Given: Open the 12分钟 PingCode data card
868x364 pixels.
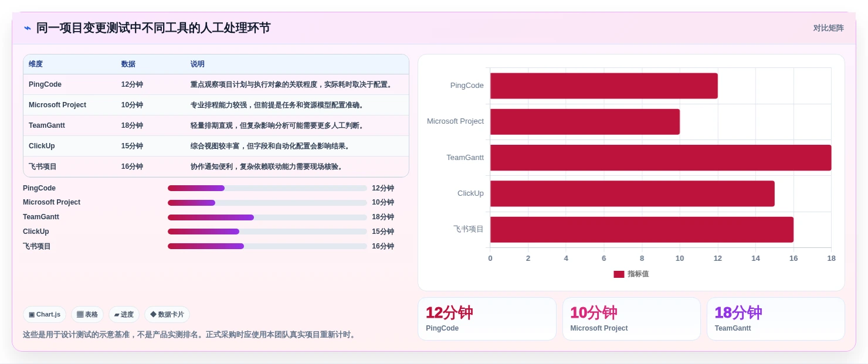Looking at the screenshot, I should tap(487, 319).
